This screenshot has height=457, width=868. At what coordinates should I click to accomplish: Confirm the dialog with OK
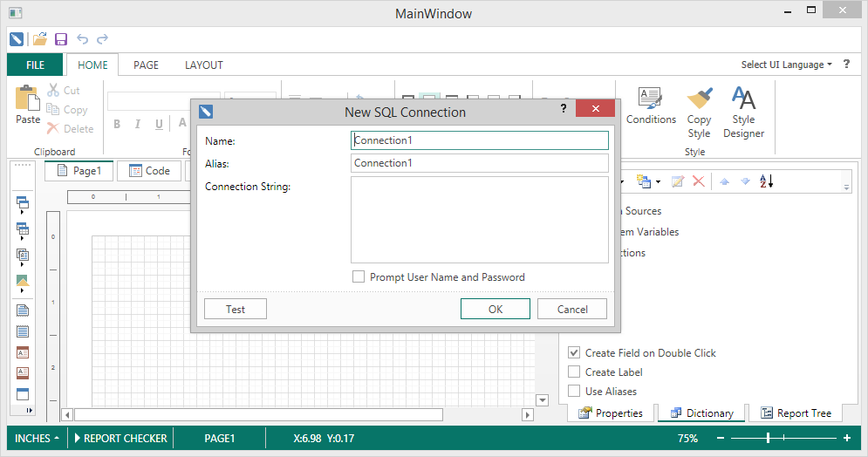(x=496, y=309)
